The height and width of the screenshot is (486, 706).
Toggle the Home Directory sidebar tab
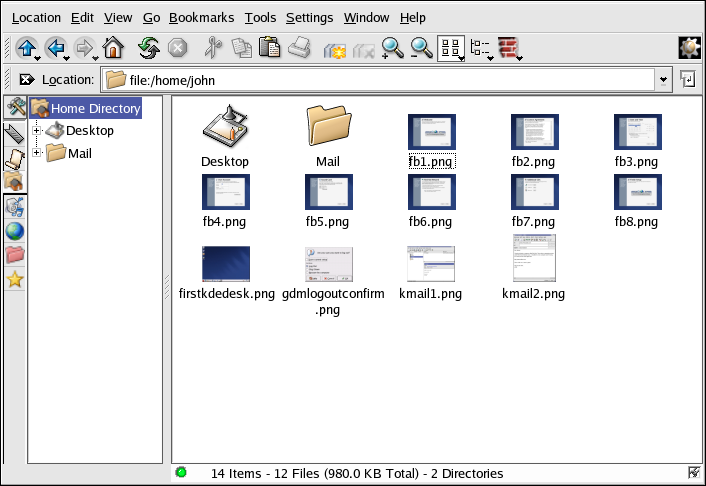click(15, 182)
